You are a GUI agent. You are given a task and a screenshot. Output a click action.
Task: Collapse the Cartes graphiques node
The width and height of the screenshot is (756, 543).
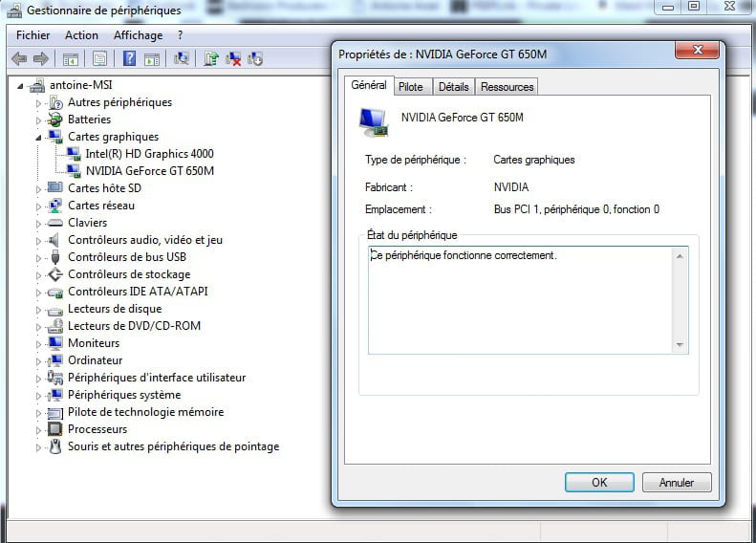38,138
